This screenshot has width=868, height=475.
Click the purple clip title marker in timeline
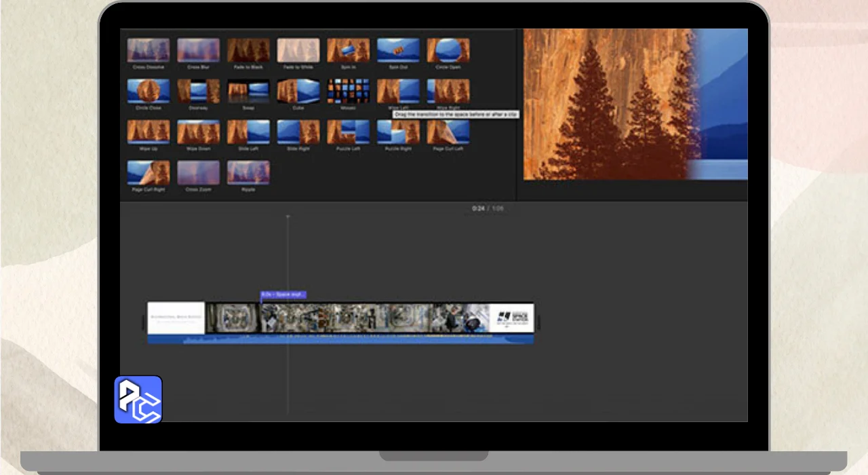pos(283,294)
